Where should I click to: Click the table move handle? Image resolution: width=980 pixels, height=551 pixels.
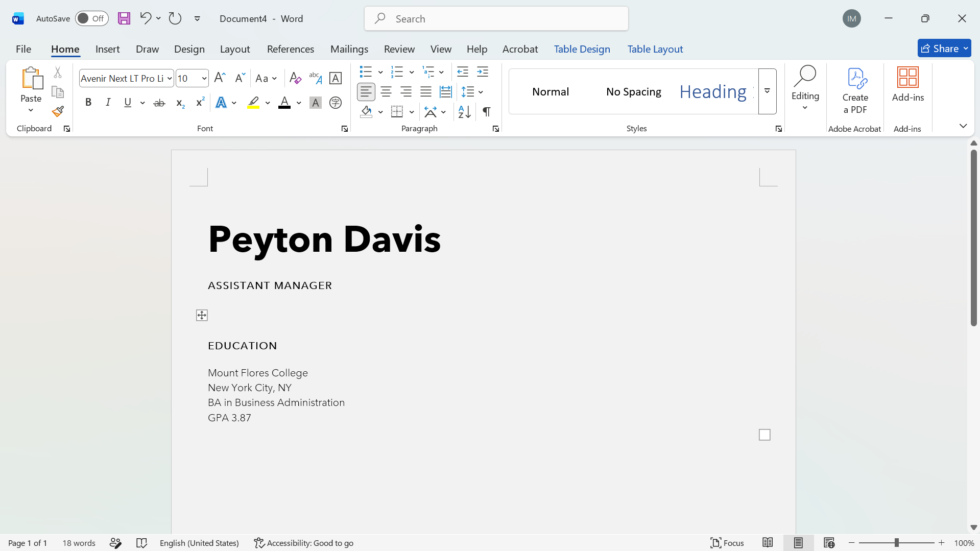click(x=202, y=315)
